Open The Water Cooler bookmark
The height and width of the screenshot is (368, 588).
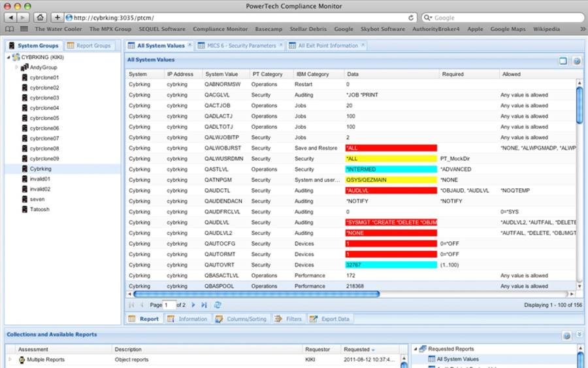[58, 29]
